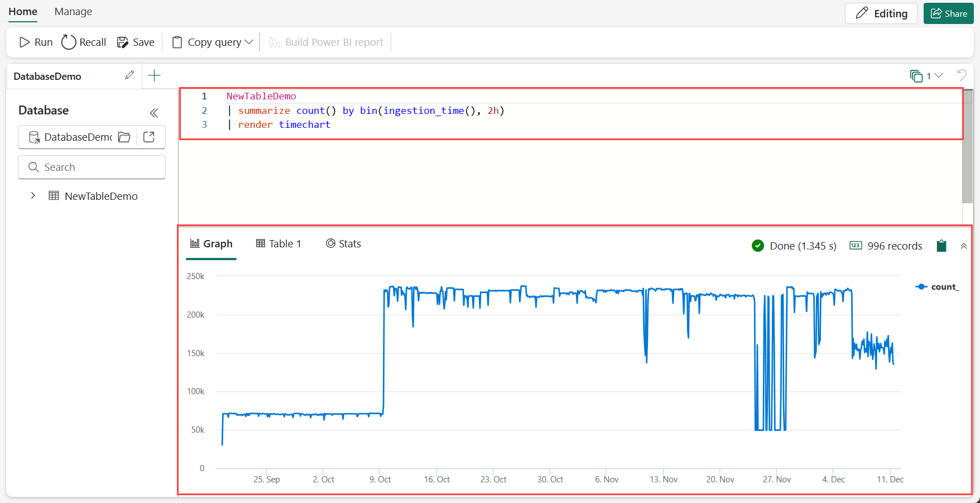
Task: Expand the NewTableDemo table node
Action: (x=33, y=196)
